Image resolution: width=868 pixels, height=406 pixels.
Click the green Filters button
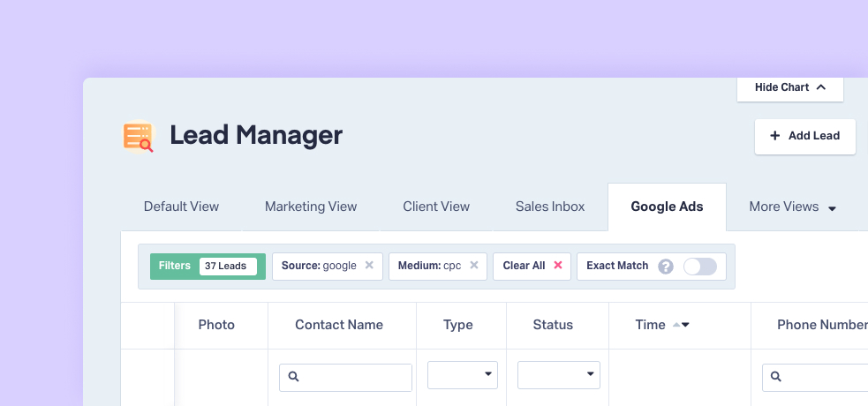pos(208,266)
